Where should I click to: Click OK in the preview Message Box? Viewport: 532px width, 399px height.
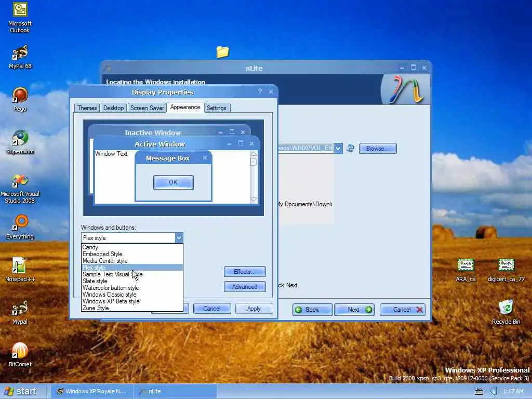point(174,182)
